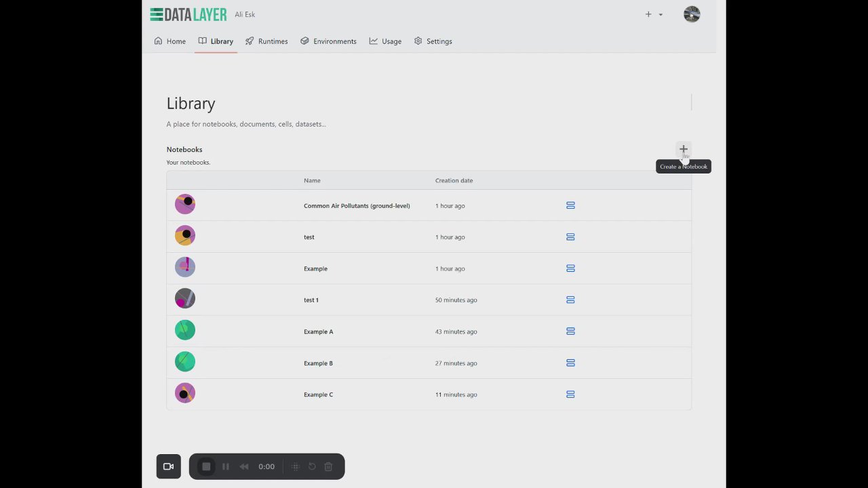Open the notebook named test 1
Image resolution: width=868 pixels, height=488 pixels.
click(311, 300)
